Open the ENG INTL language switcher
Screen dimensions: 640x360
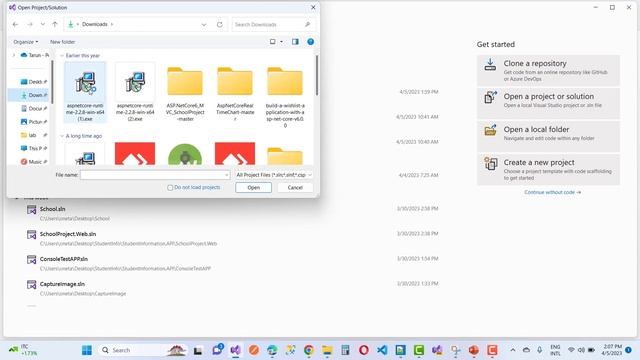[555, 350]
